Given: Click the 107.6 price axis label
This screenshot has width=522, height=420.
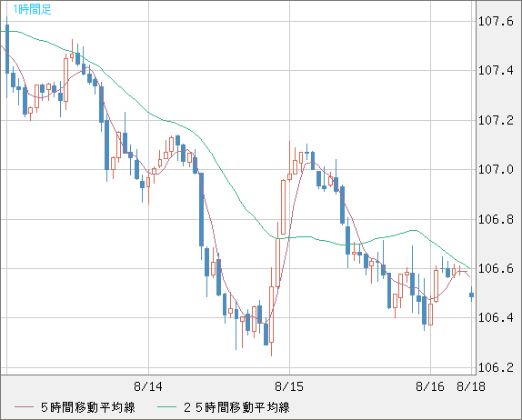Looking at the screenshot, I should (496, 22).
